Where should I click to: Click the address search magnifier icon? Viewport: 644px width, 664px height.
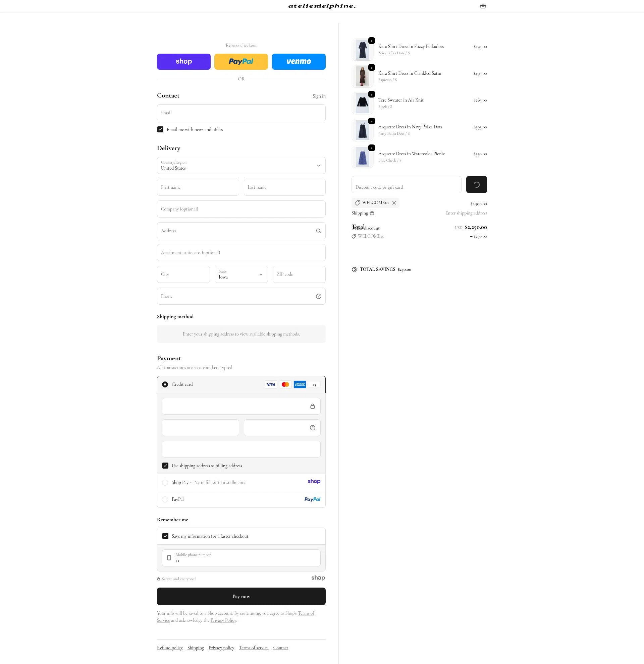click(318, 231)
